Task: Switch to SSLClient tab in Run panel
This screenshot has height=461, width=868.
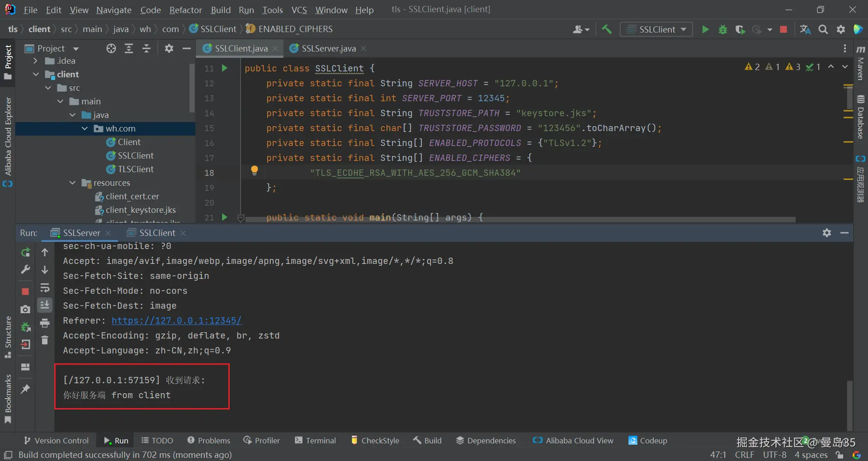Action: pos(157,233)
